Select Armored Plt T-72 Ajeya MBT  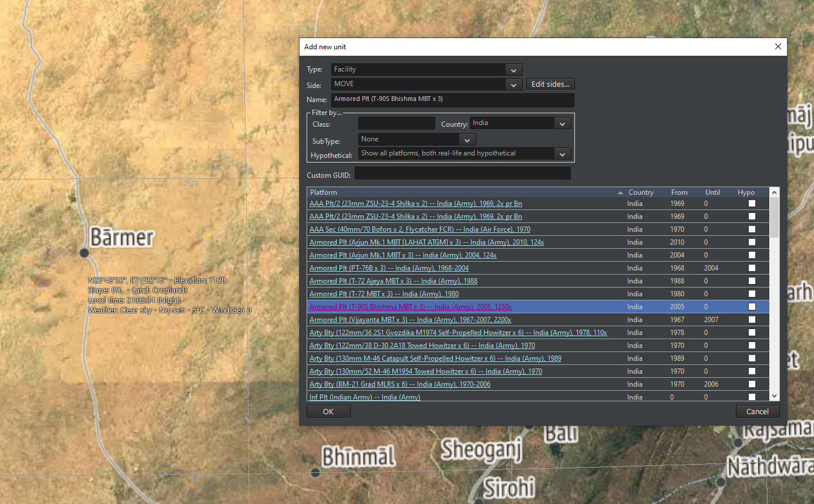pyautogui.click(x=393, y=281)
